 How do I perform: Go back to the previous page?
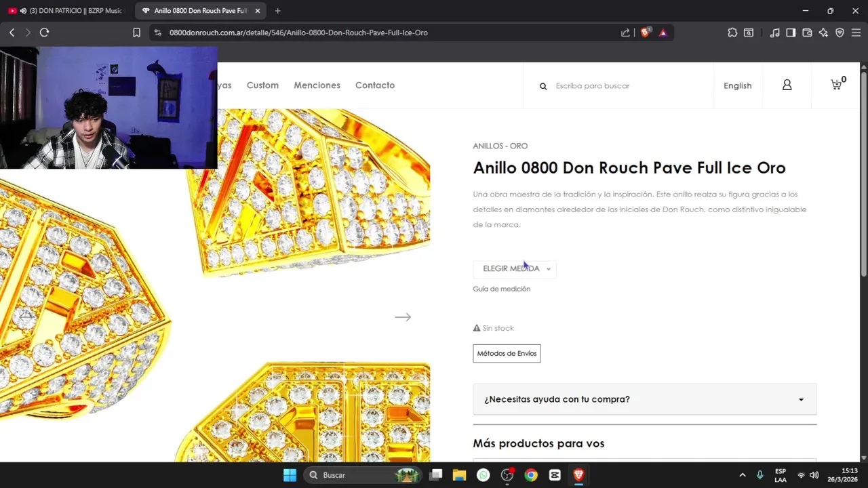[12, 33]
